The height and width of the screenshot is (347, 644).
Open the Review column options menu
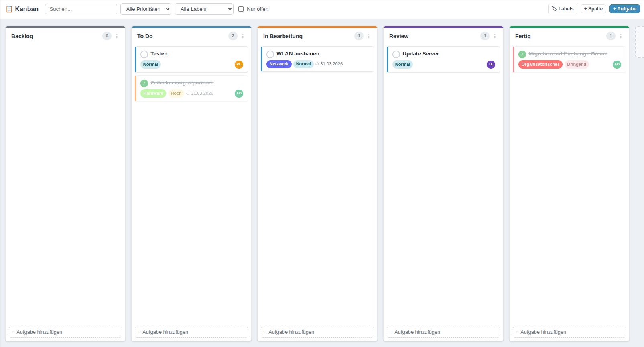[x=495, y=36]
